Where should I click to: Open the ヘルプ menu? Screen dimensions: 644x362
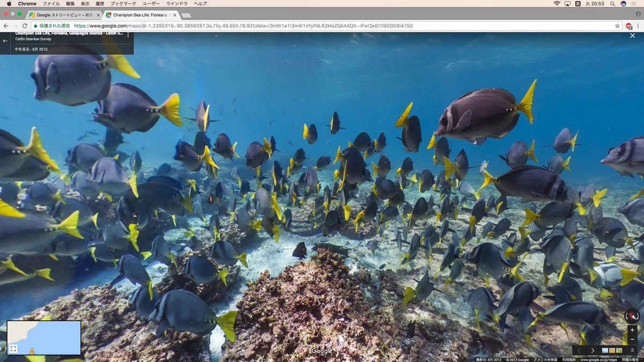click(x=200, y=4)
